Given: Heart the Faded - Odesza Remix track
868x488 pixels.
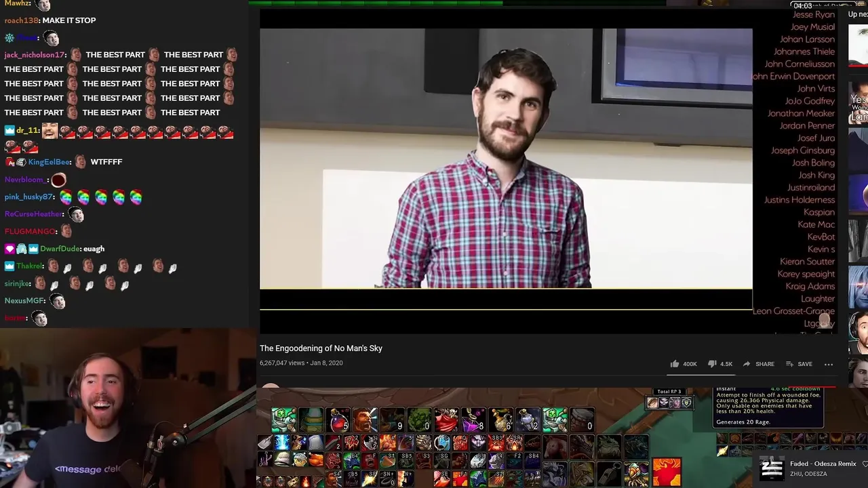Looking at the screenshot, I should (865, 464).
